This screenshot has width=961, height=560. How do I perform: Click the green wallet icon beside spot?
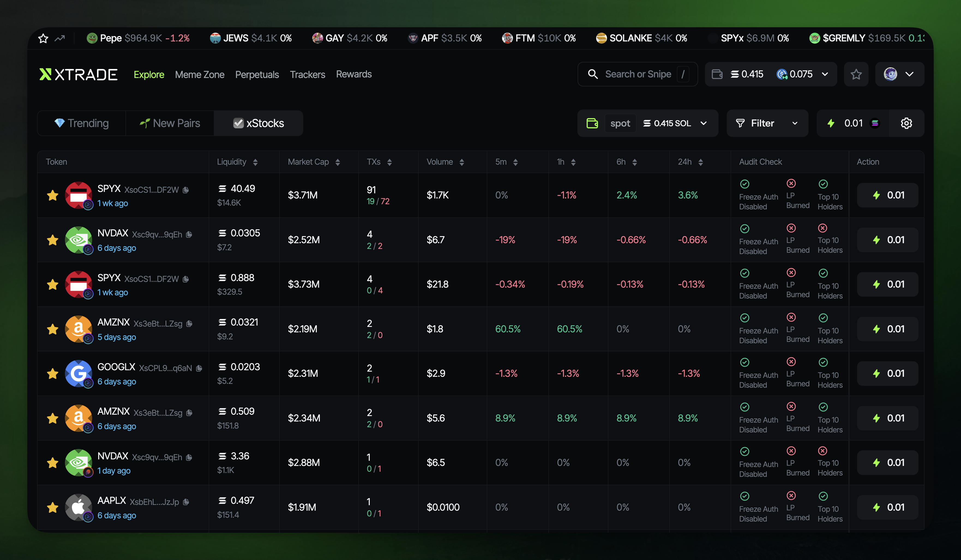[592, 123]
